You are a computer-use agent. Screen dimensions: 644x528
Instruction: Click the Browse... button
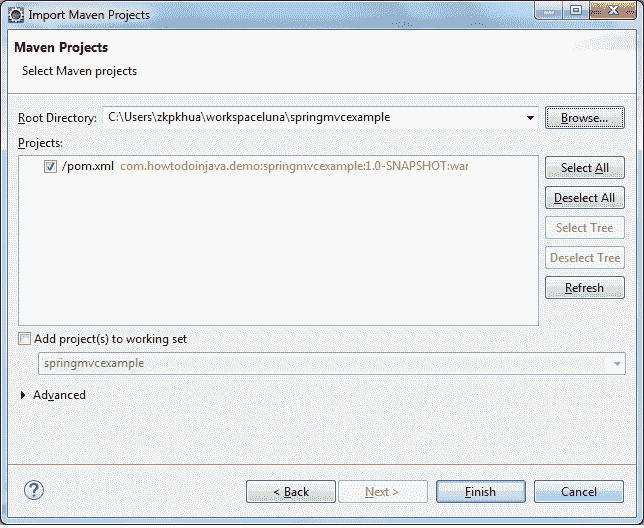[x=584, y=118]
